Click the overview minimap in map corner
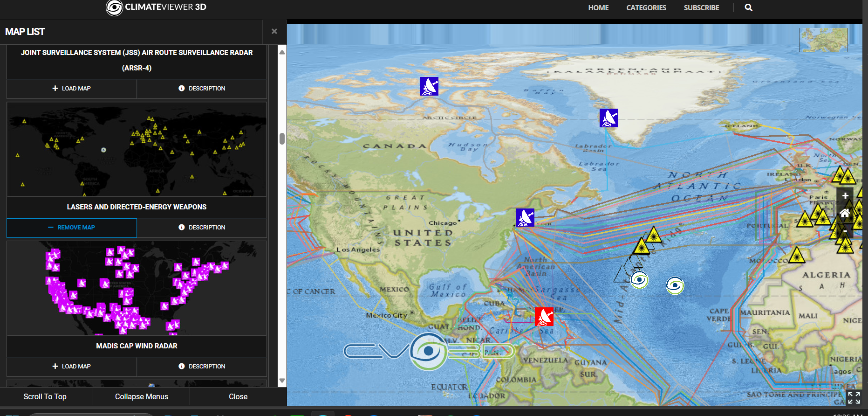Viewport: 868px width, 416px height. [823, 40]
